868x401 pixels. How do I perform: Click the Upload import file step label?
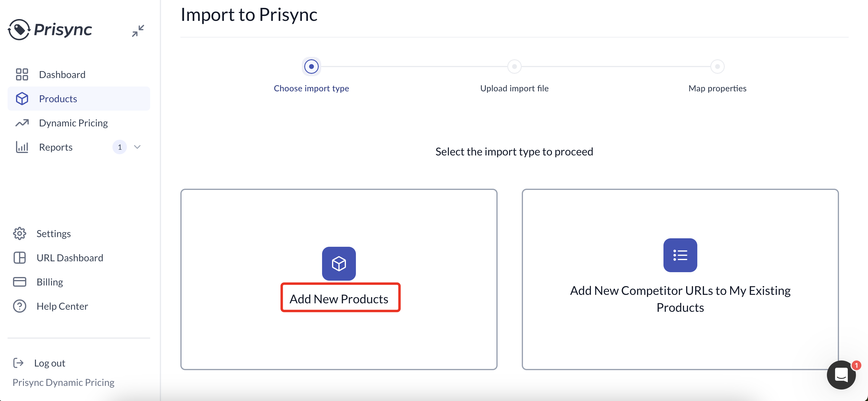(514, 88)
